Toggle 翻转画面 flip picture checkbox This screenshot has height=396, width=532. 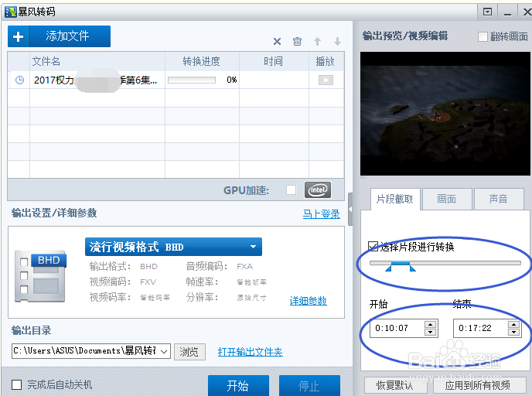(483, 36)
